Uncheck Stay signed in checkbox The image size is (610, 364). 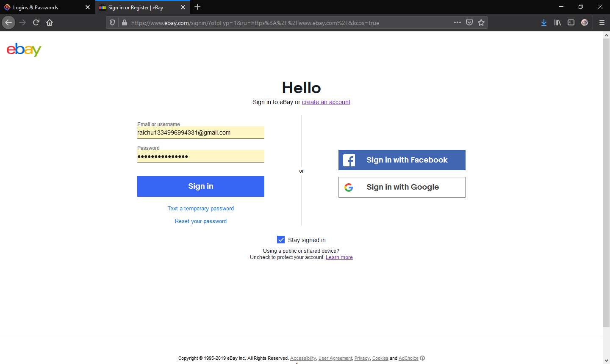(x=281, y=240)
